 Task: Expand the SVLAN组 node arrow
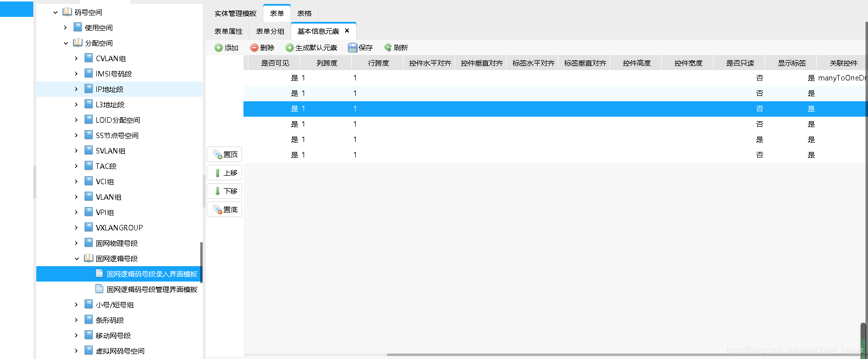pos(77,151)
